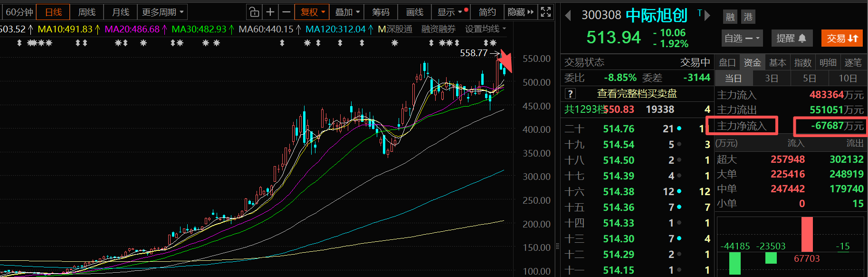Click the 港 Hong Kong connect badge

[748, 17]
